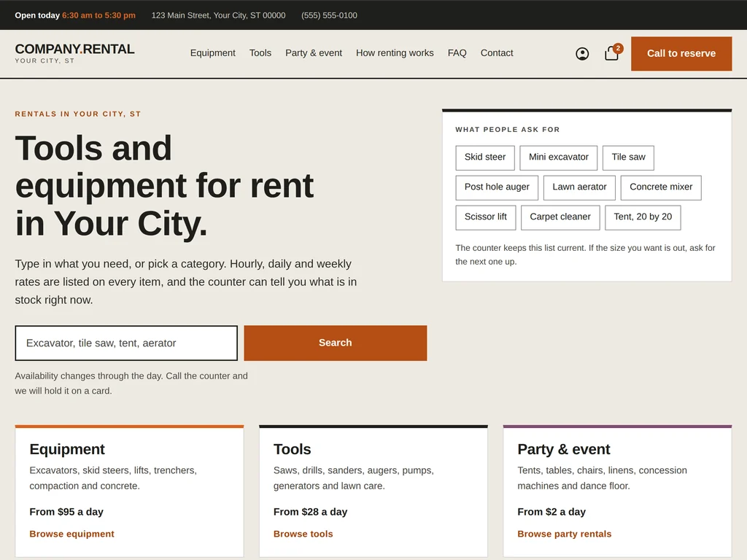
Task: Select the Concrete mixer chip
Action: pyautogui.click(x=661, y=187)
